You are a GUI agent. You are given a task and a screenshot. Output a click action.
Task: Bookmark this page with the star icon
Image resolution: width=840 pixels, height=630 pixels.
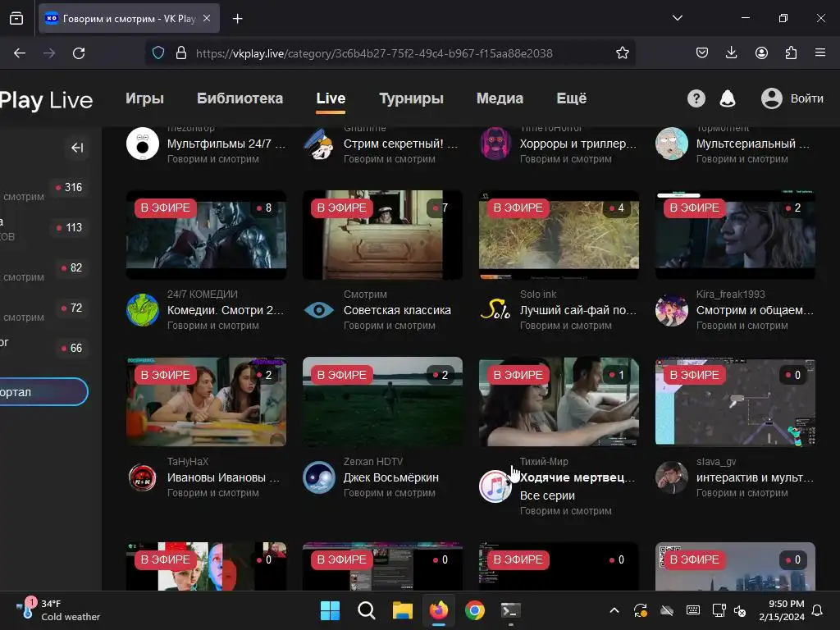click(622, 53)
